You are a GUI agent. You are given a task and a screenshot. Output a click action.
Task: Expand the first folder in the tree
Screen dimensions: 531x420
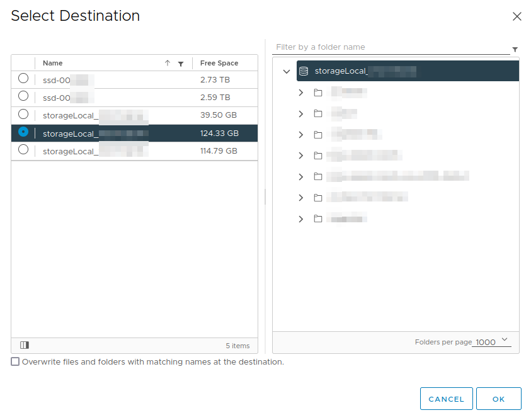coord(300,92)
